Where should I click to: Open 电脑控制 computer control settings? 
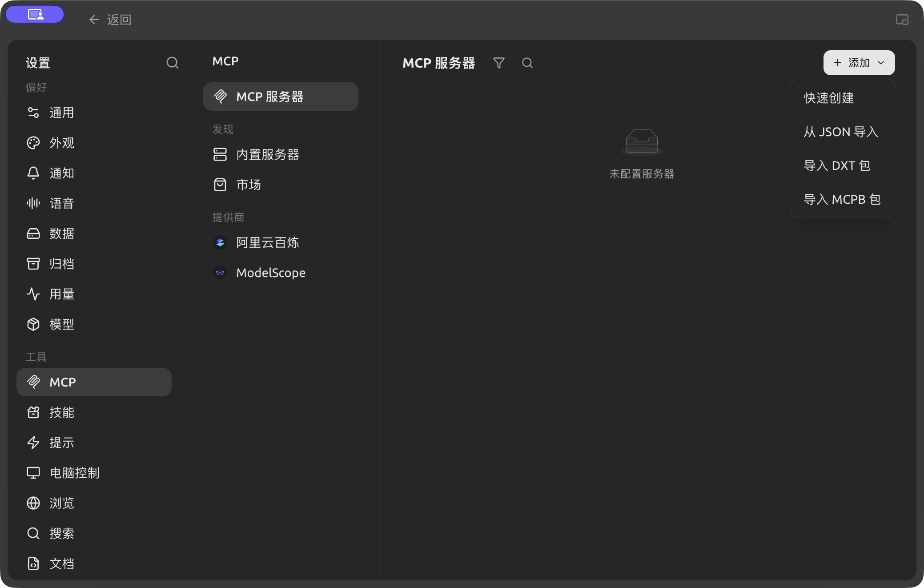pos(94,473)
